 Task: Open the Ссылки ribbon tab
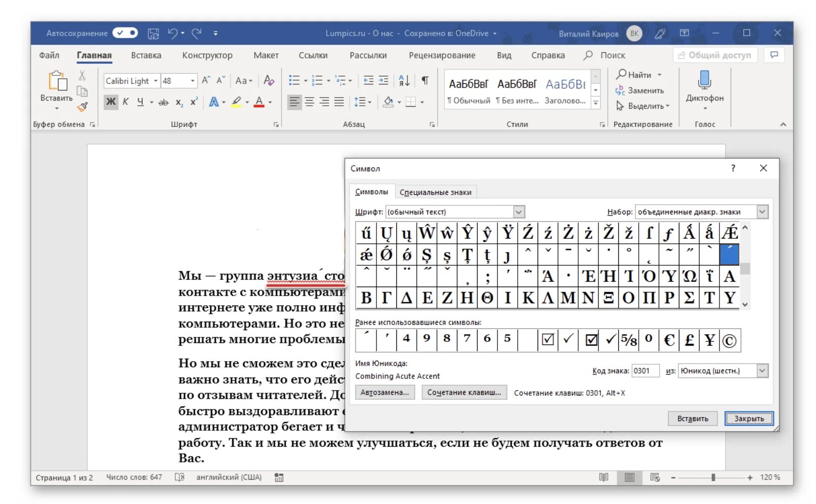(x=313, y=55)
